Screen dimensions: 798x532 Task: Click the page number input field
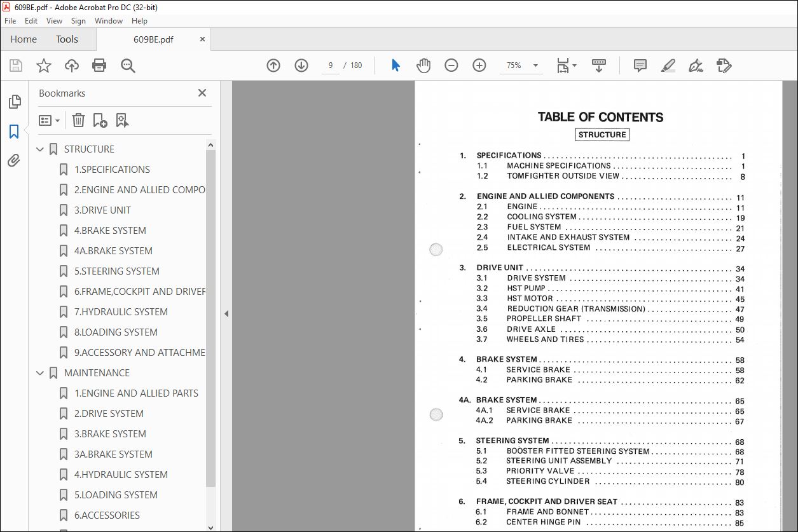(x=331, y=65)
